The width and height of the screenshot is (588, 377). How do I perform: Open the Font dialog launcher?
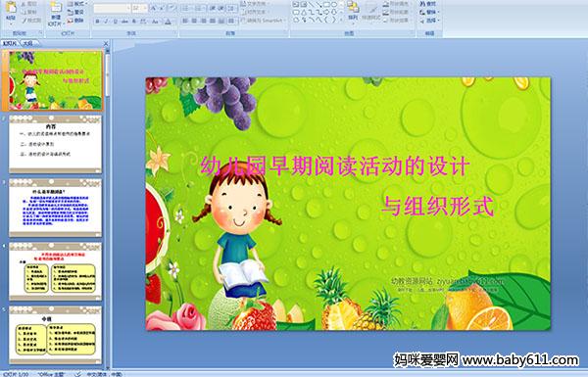(174, 33)
